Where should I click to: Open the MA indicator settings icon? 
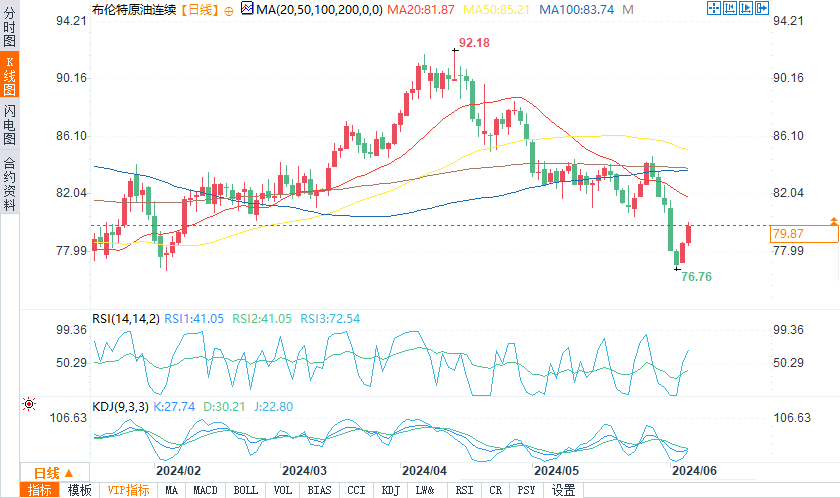tap(247, 8)
